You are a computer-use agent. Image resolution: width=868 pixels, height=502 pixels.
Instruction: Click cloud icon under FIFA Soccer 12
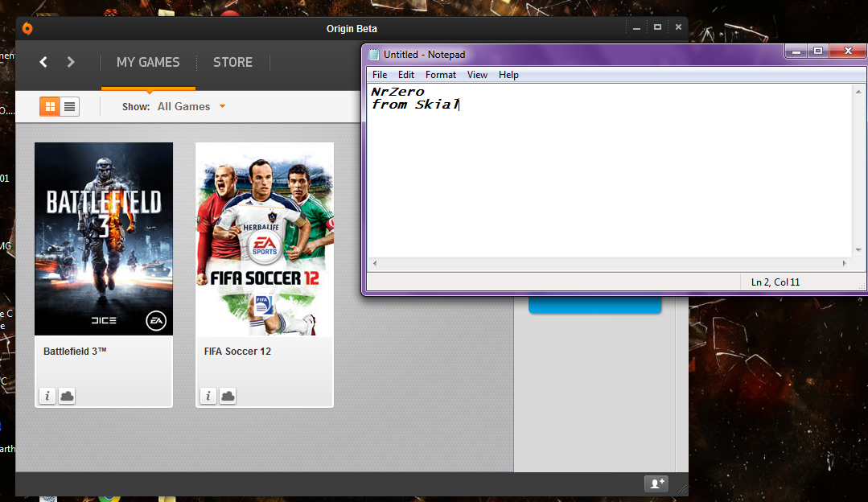[228, 396]
